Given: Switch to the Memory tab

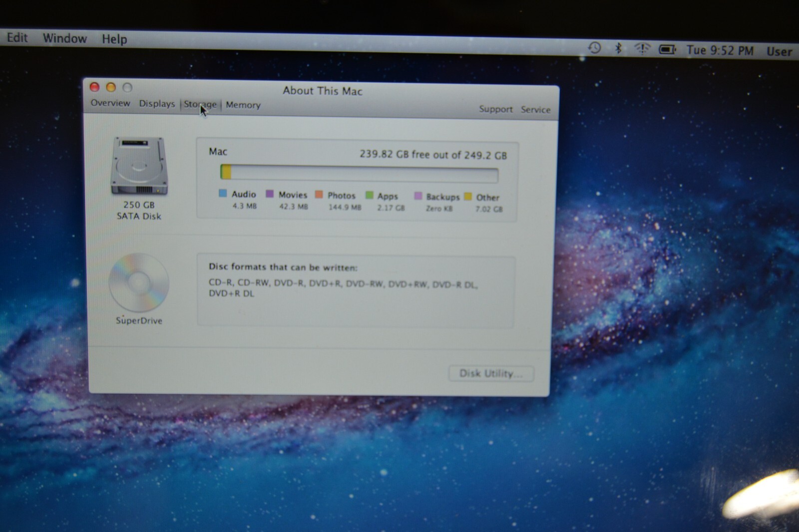Looking at the screenshot, I should click(243, 105).
